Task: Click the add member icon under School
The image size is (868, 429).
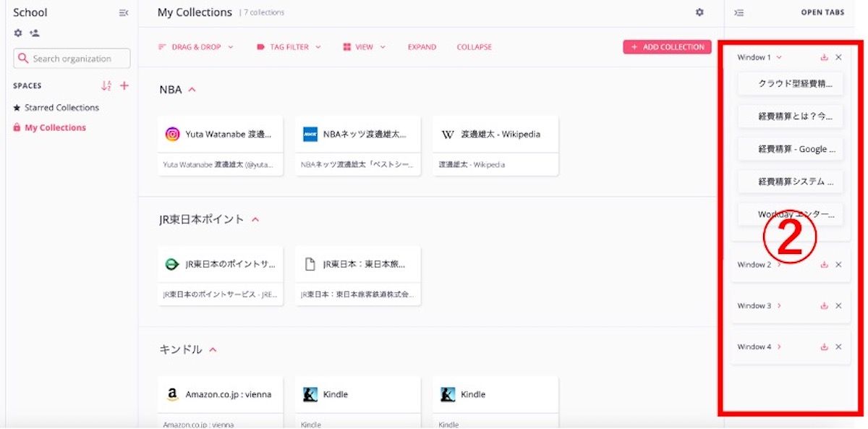Action: 35,33
